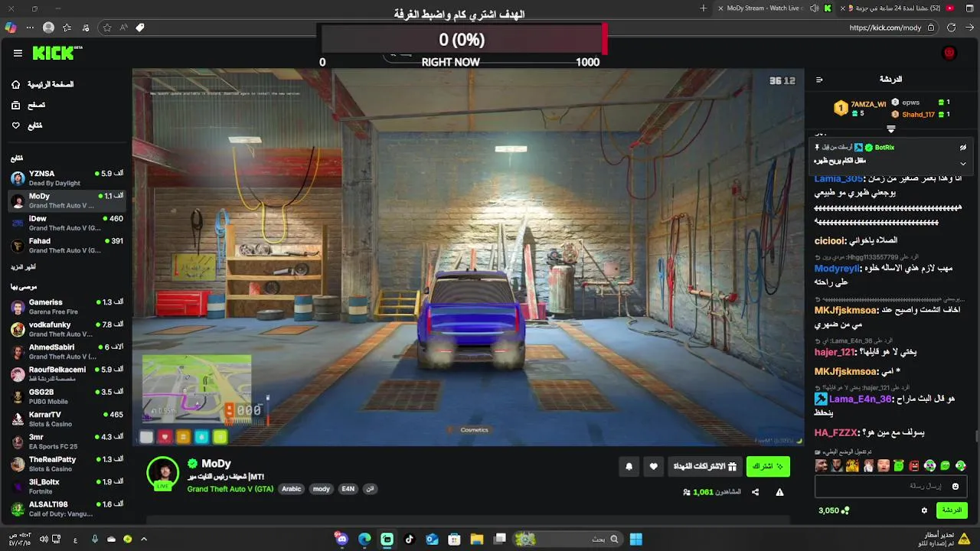Share the stream with the share icon
Screen dimensions: 980x551
pyautogui.click(x=755, y=492)
